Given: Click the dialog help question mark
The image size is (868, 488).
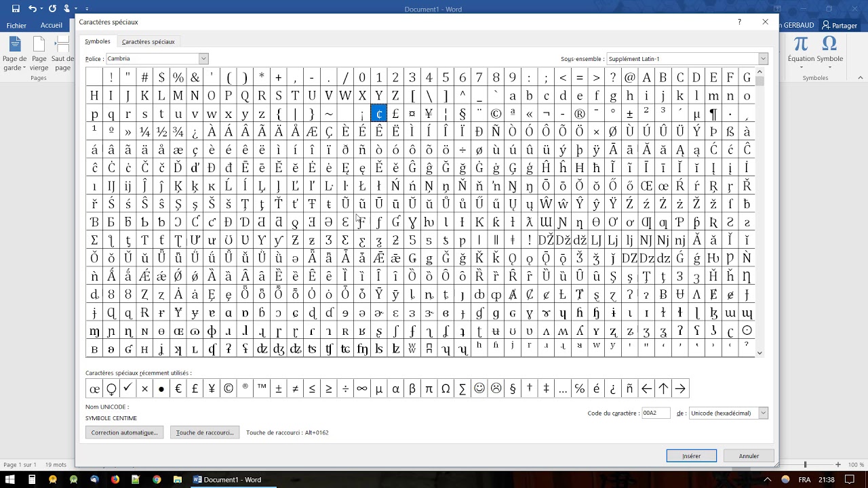Looking at the screenshot, I should (739, 22).
